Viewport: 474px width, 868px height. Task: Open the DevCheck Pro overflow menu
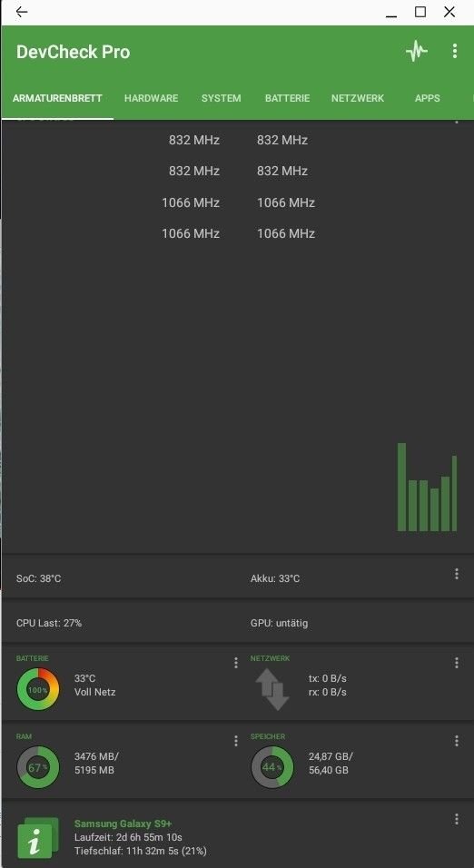(x=455, y=52)
